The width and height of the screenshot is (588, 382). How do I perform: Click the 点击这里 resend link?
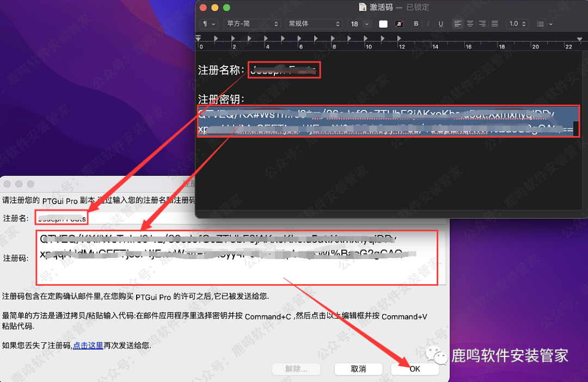(88, 345)
